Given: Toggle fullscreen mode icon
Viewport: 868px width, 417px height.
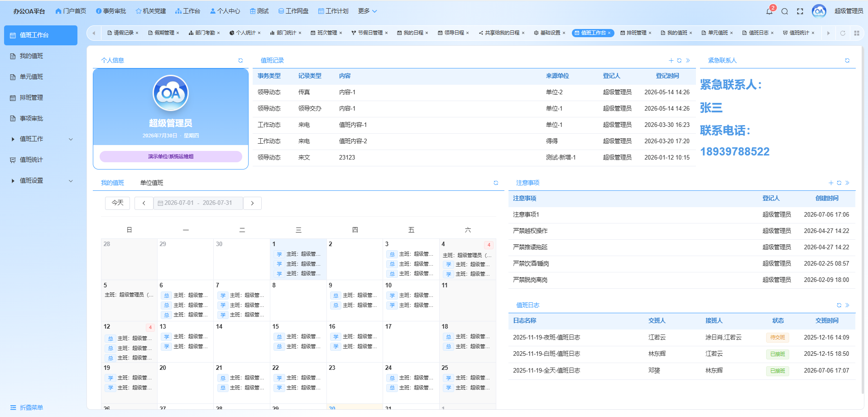Looking at the screenshot, I should tap(800, 11).
